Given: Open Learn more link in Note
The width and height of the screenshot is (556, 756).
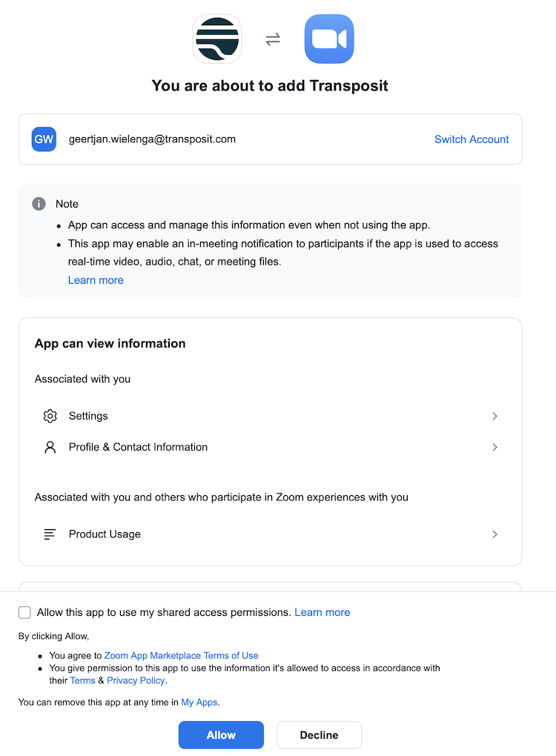Looking at the screenshot, I should [x=96, y=280].
